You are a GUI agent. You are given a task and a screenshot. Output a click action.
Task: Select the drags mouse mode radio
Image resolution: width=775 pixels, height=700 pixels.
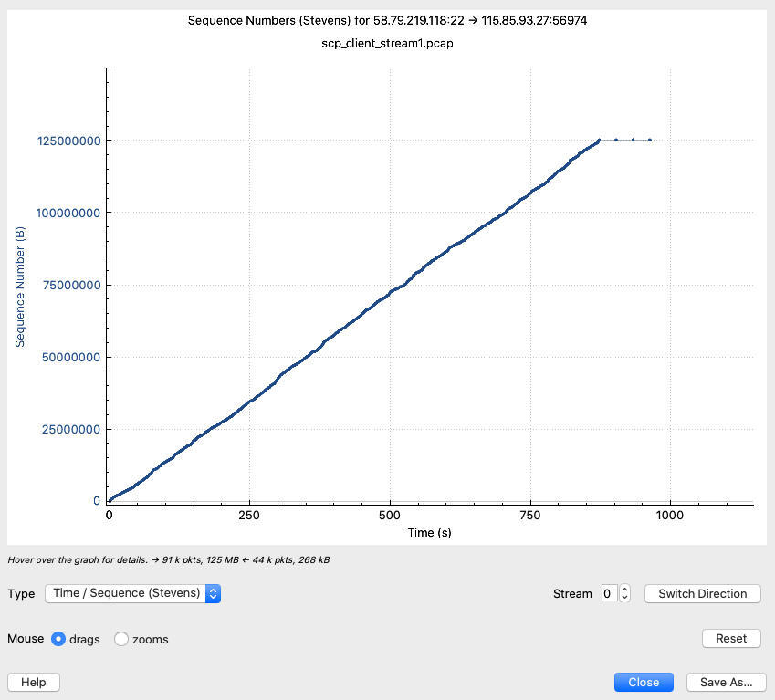[x=58, y=639]
